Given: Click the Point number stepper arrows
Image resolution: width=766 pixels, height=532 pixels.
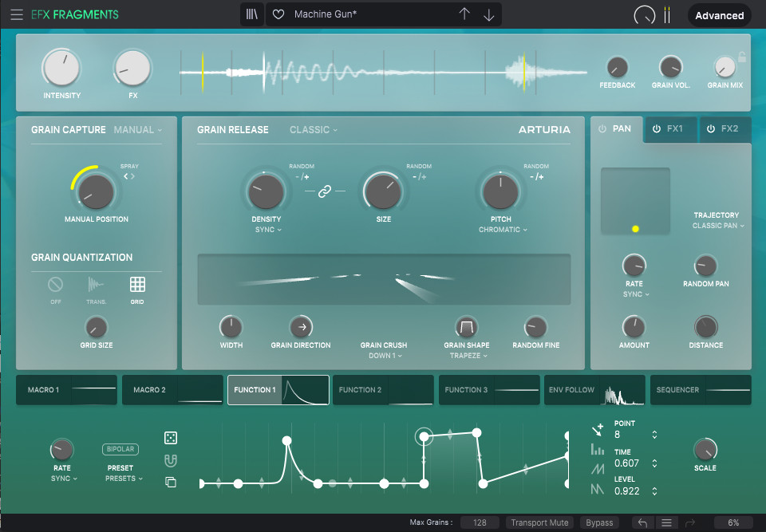Looking at the screenshot, I should tap(654, 435).
